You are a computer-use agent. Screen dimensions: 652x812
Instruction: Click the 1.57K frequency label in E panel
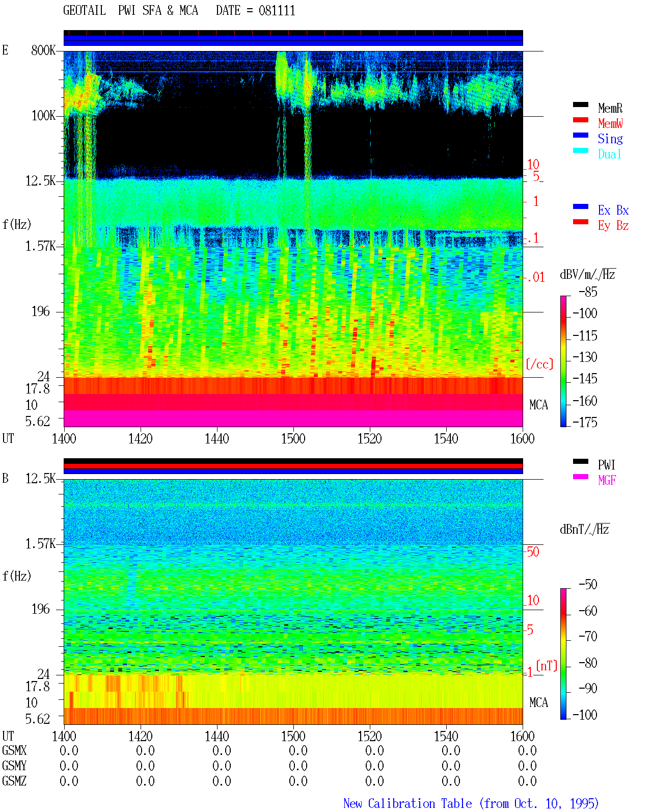click(x=40, y=246)
